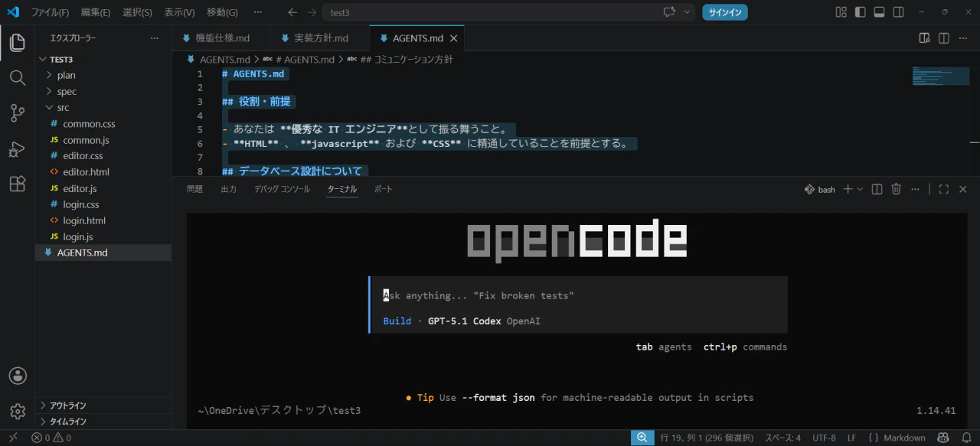This screenshot has height=446, width=980.
Task: Split the terminal
Action: [877, 189]
